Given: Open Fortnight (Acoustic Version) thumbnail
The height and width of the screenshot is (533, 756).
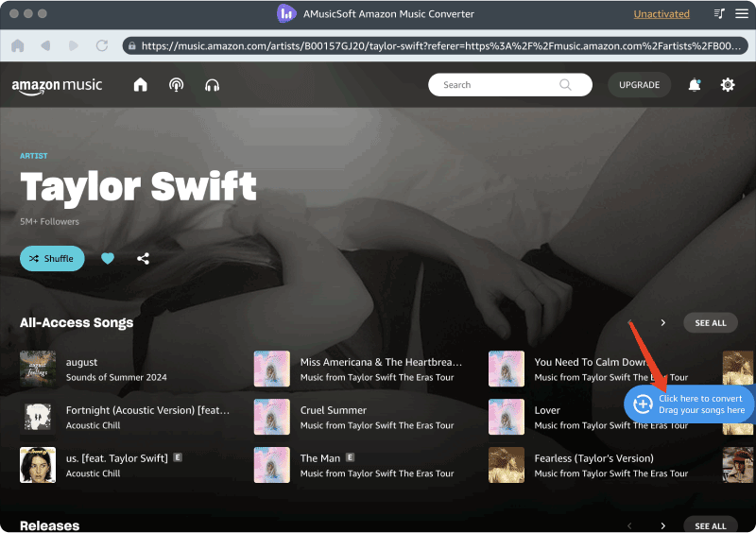Looking at the screenshot, I should tap(38, 417).
